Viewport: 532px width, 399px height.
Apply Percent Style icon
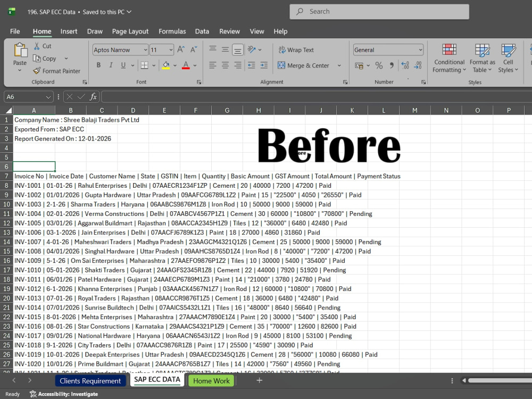point(379,65)
